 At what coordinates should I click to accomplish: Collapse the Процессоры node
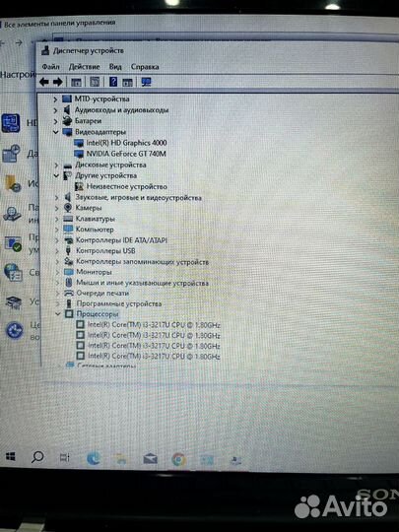click(58, 314)
